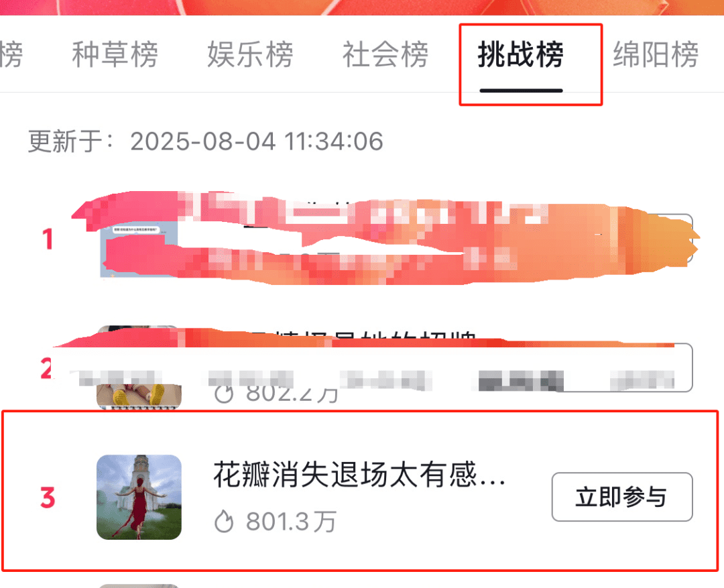Open the rank 1 chat screenshot thumbnail
The width and height of the screenshot is (724, 588).
(139, 249)
